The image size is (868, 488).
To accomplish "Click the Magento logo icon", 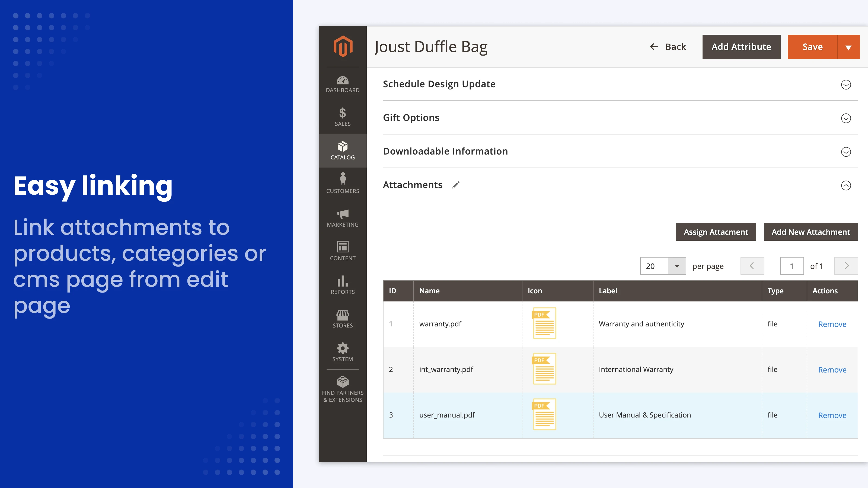I will point(343,46).
